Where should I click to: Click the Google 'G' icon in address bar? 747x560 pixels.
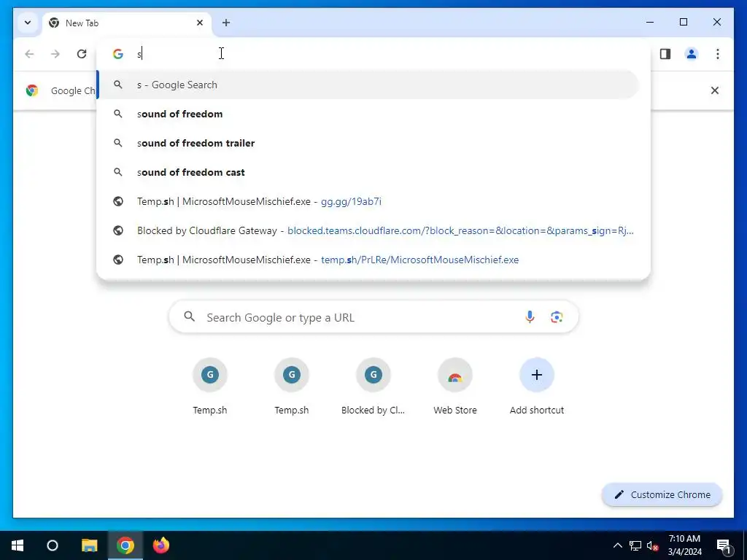click(118, 54)
